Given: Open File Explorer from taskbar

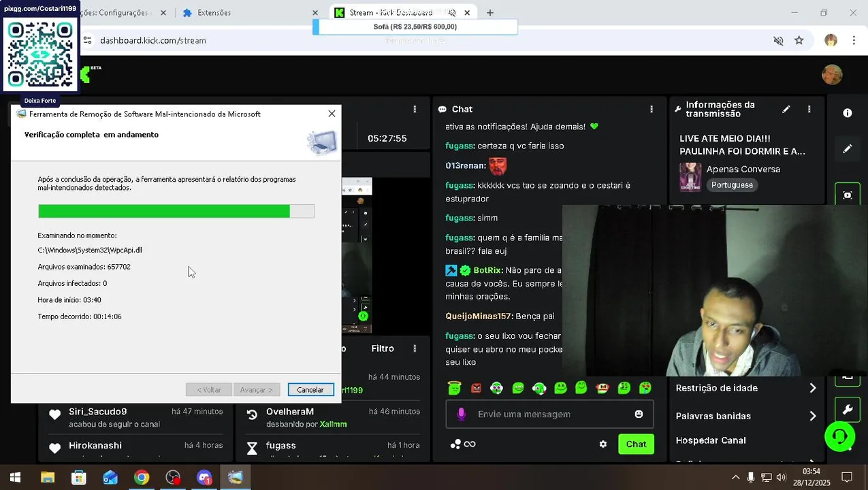Looking at the screenshot, I should (x=47, y=477).
